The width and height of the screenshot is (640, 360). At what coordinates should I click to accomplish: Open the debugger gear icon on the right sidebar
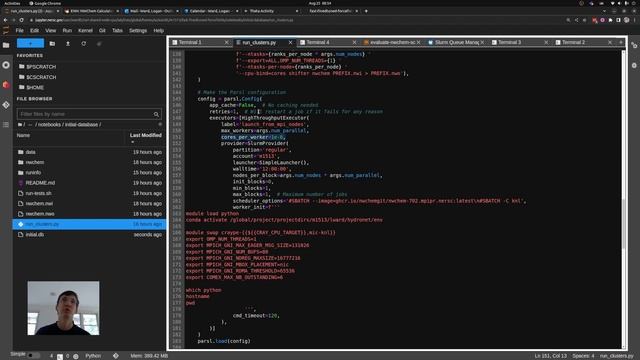tap(634, 65)
